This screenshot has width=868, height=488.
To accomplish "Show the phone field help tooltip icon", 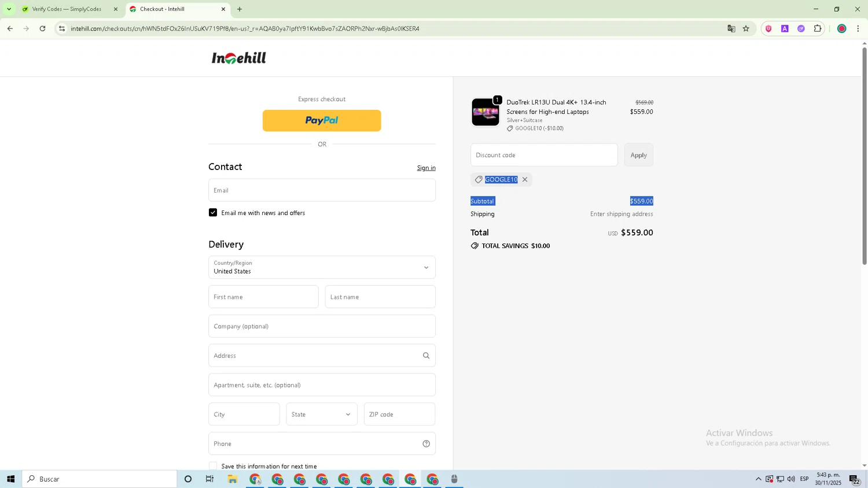I will tap(426, 444).
